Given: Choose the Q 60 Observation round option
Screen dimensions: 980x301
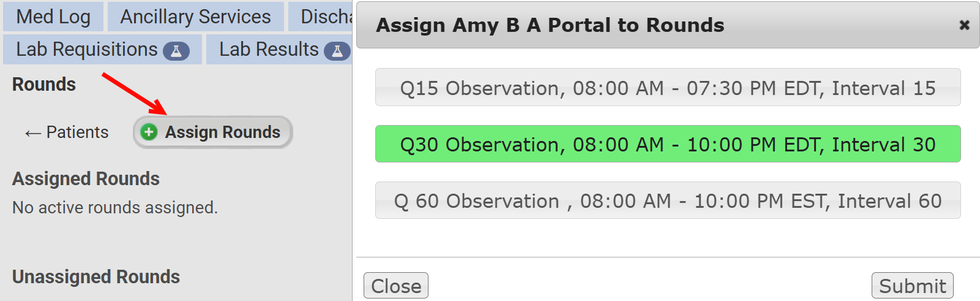Looking at the screenshot, I should pyautogui.click(x=667, y=200).
